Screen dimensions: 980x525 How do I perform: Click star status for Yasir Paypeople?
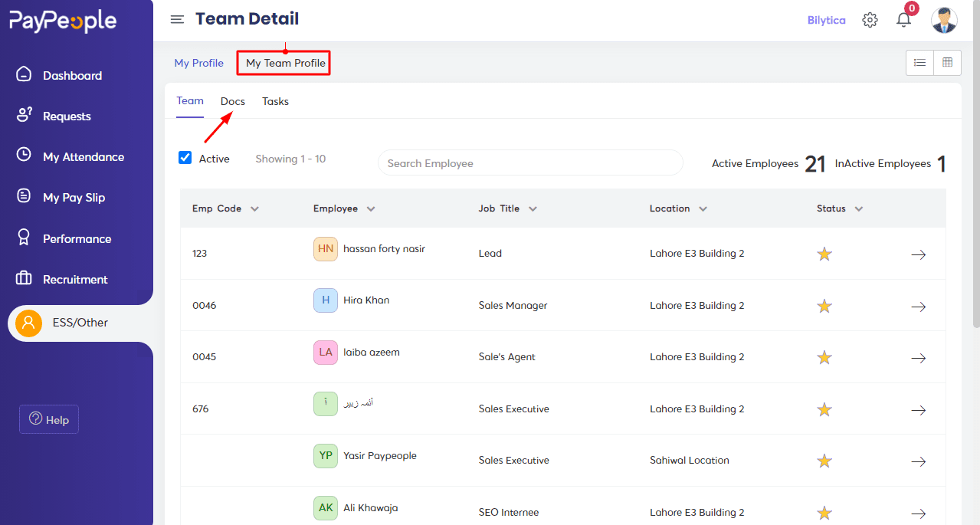(x=824, y=461)
